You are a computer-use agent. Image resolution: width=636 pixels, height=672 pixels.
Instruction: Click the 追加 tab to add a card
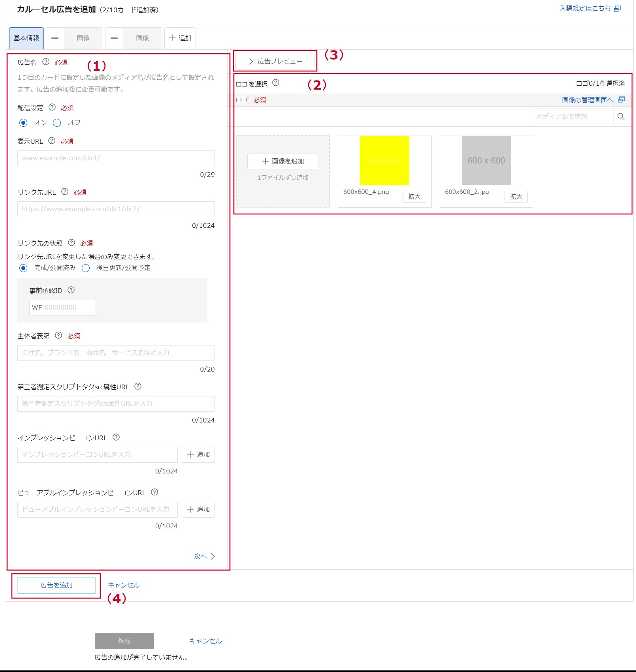[x=180, y=38]
